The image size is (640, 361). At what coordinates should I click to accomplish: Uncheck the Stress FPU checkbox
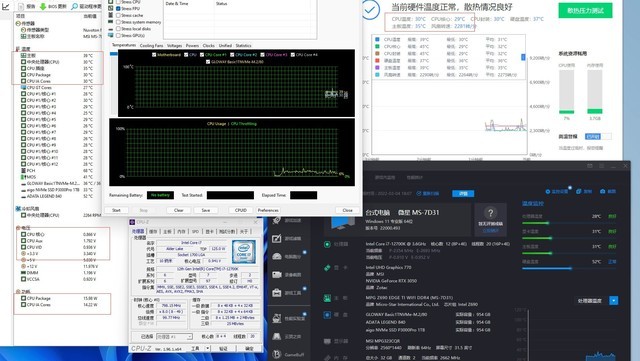[118, 9]
